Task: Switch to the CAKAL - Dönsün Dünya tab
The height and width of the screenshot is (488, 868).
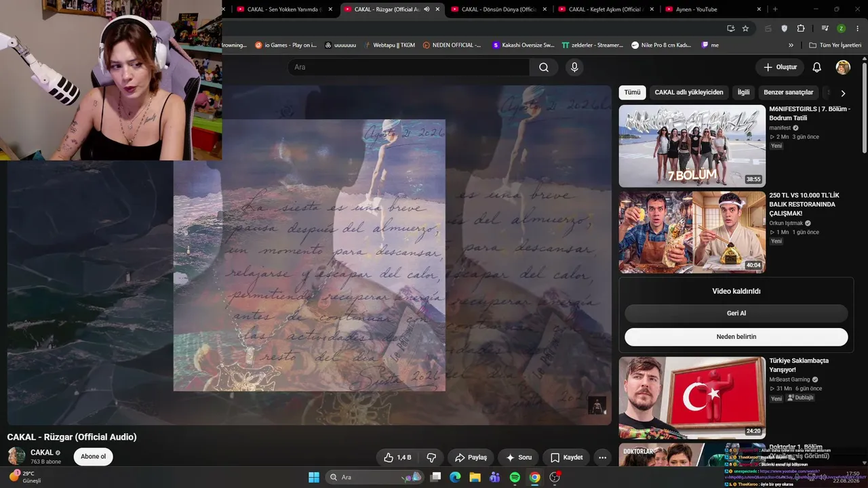Action: coord(498,9)
